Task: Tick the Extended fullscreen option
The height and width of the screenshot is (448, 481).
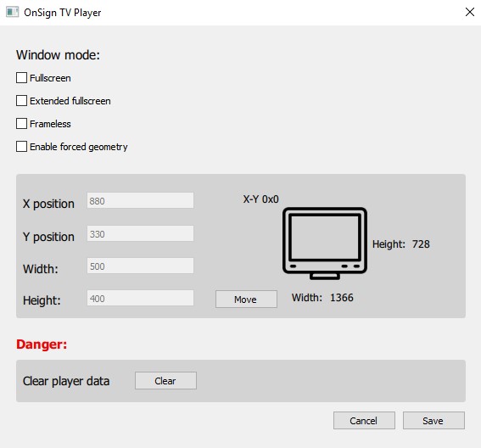Action: coord(21,101)
